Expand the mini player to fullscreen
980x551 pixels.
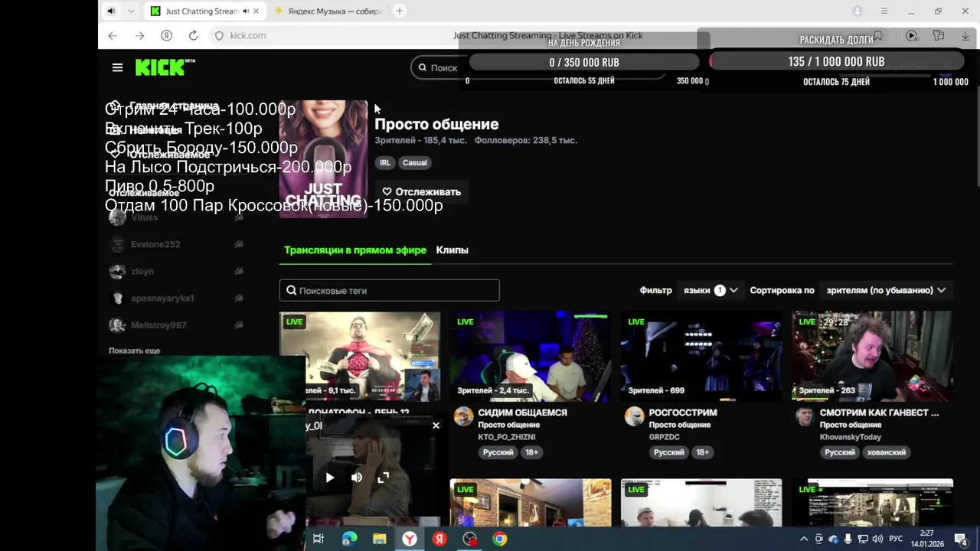tap(384, 478)
